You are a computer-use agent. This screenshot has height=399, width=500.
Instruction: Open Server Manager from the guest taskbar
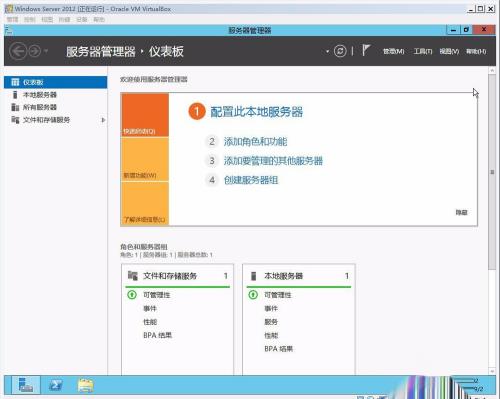point(26,385)
